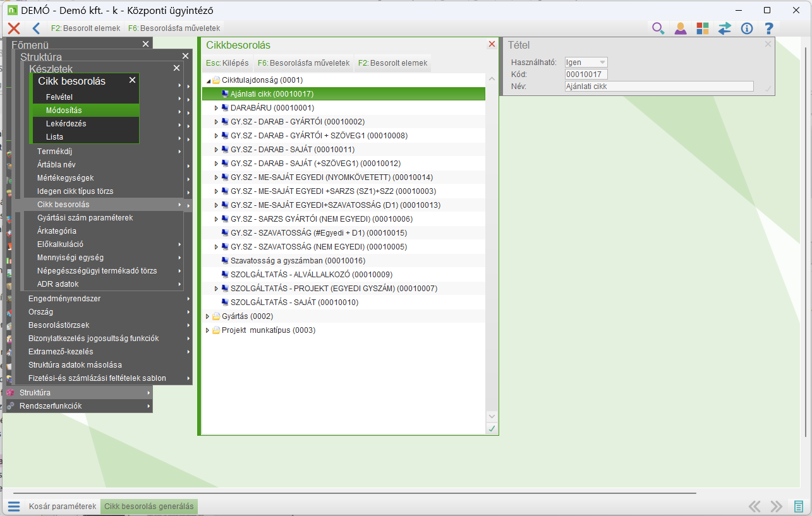Select Lekérdezés in Cikk besorolás menu

[66, 124]
